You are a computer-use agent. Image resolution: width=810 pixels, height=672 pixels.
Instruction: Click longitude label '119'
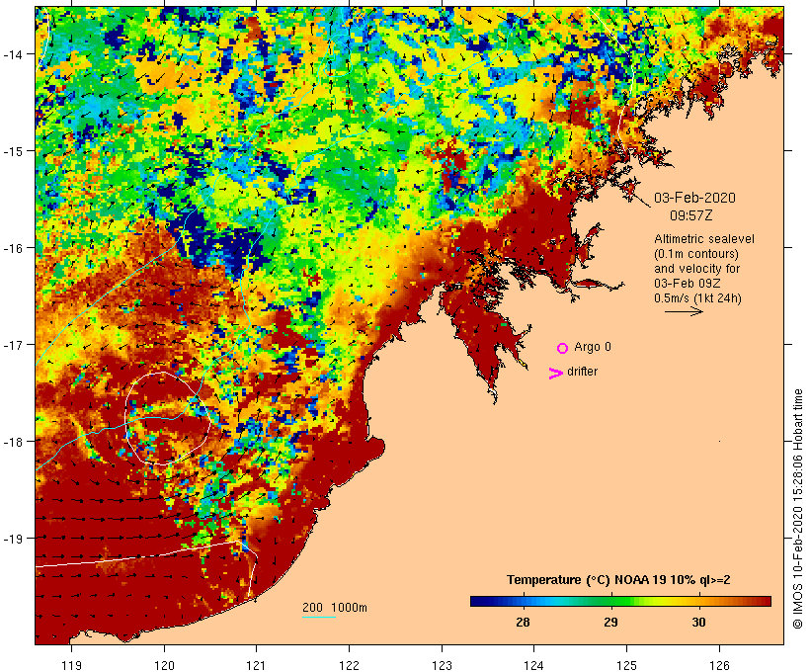pos(71,665)
